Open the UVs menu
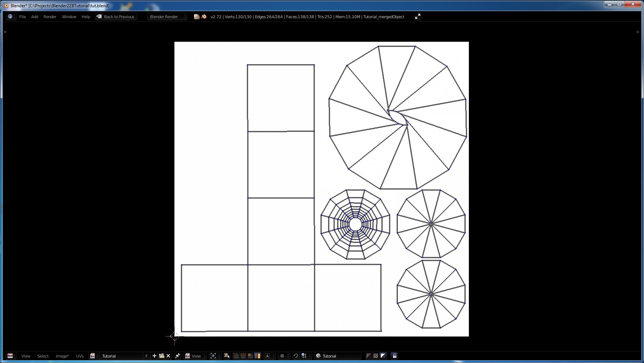Viewport: 644px width, 363px height. 80,356
